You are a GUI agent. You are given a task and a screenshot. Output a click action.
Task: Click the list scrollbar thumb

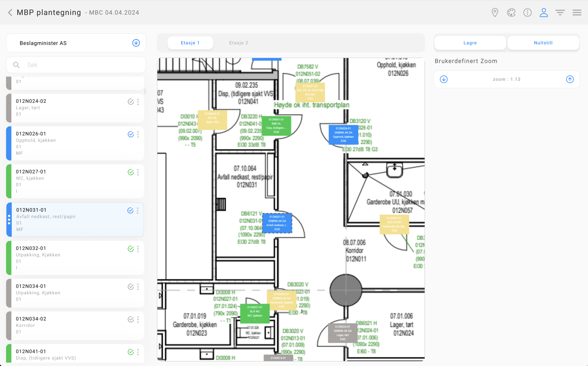[145, 91]
